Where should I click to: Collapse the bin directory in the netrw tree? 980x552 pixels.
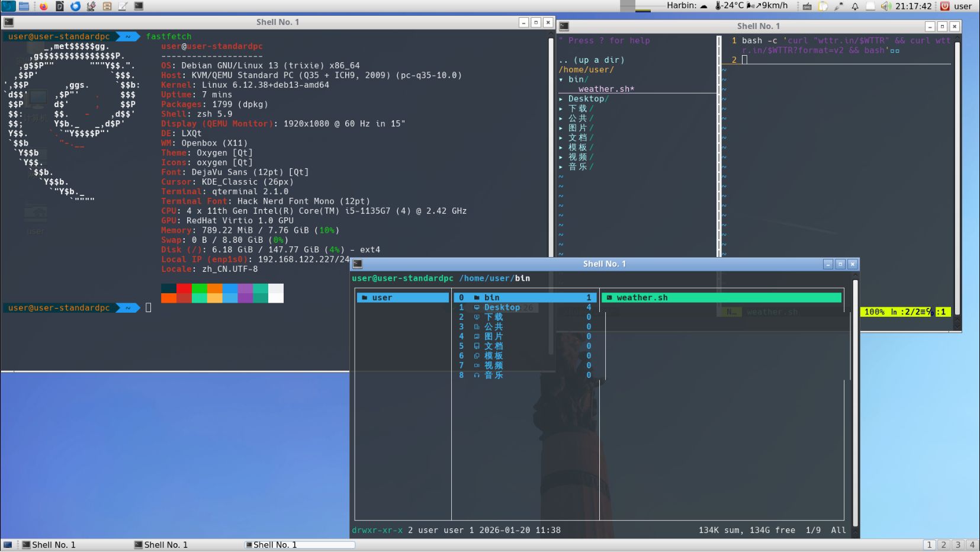click(575, 79)
